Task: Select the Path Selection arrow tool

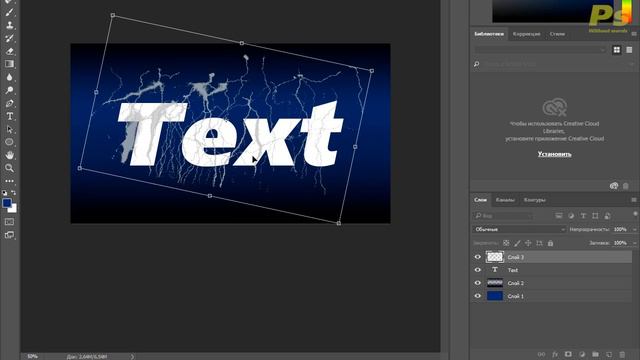Action: (x=9, y=129)
